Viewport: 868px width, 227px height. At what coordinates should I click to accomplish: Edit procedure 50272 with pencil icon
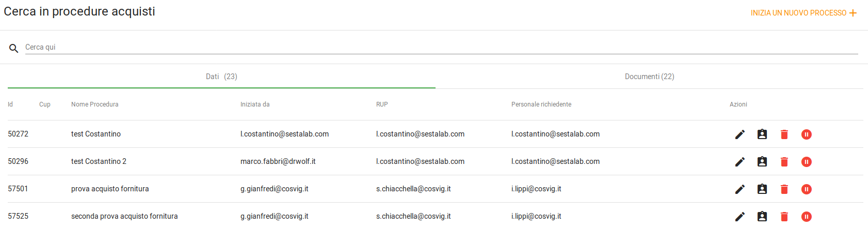click(x=740, y=134)
